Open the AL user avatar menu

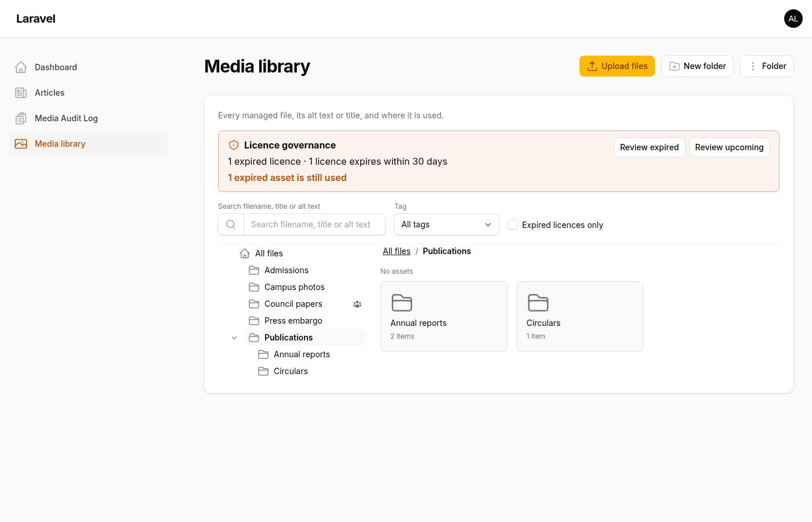click(793, 19)
